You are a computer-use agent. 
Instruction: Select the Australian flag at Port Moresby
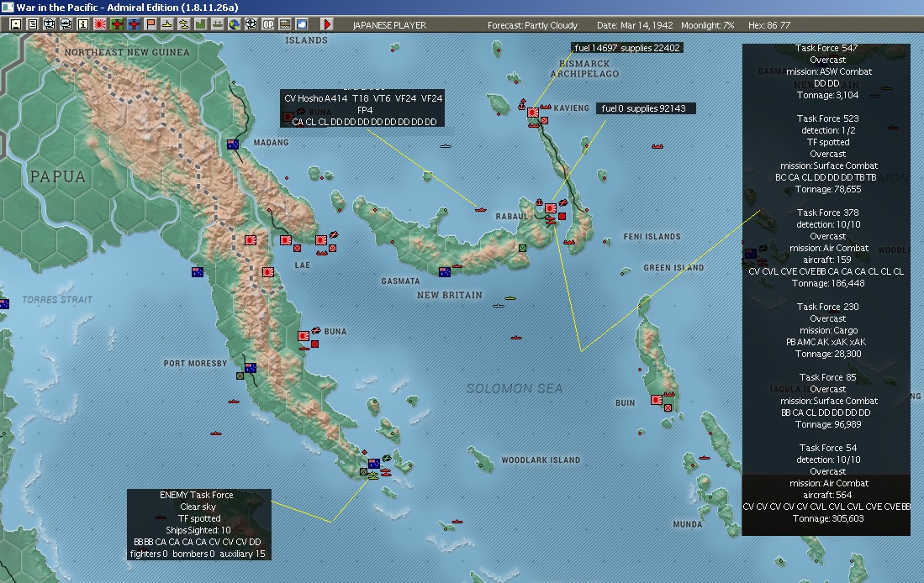(251, 367)
